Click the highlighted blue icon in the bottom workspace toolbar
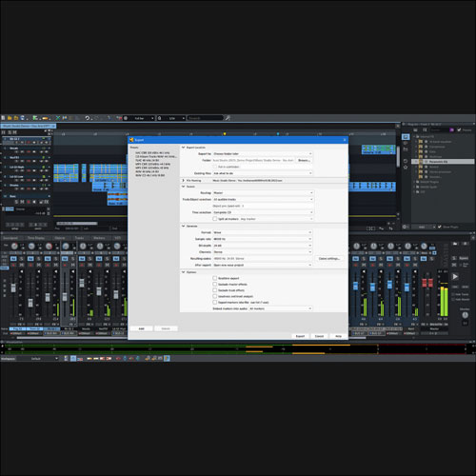Viewport: 476px width, 476px height. point(73,358)
